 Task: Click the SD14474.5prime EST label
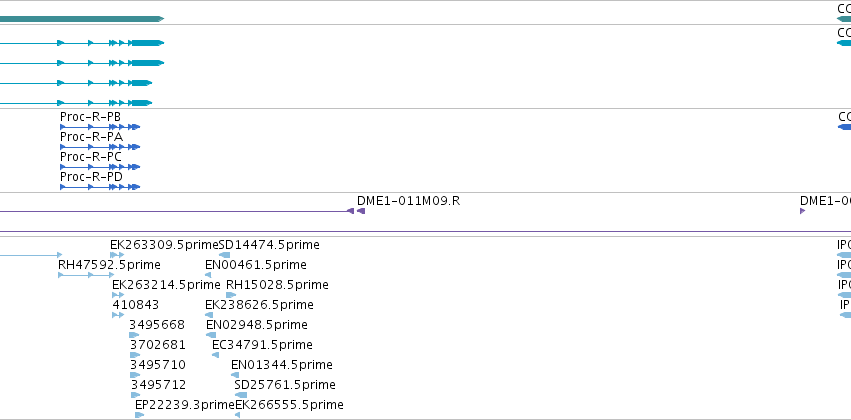[x=269, y=245]
